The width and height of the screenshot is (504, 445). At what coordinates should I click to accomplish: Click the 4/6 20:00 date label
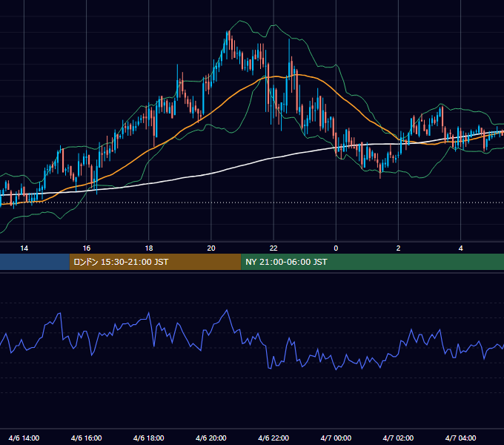(x=211, y=438)
